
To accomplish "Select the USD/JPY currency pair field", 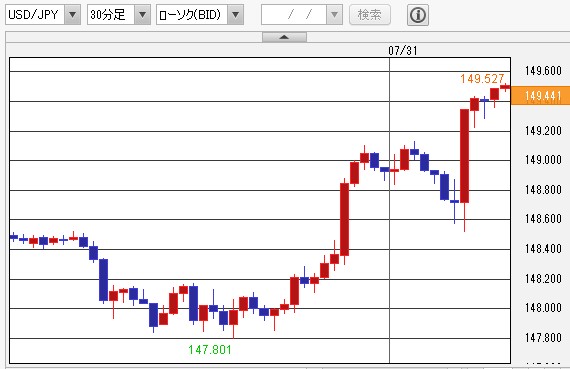I will (x=35, y=15).
